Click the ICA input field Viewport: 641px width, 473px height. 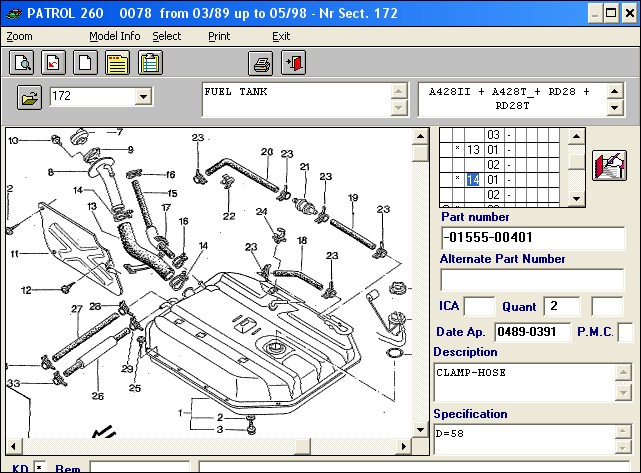click(x=479, y=306)
